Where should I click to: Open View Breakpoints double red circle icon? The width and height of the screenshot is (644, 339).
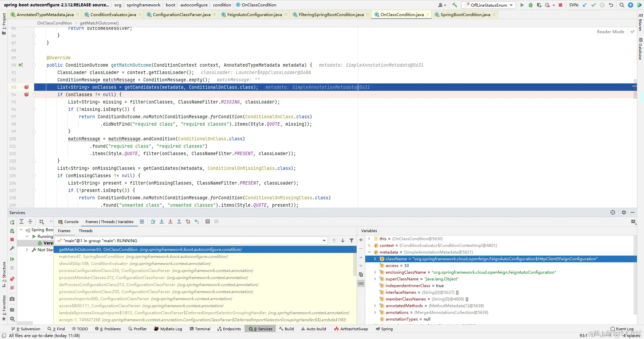12,279
